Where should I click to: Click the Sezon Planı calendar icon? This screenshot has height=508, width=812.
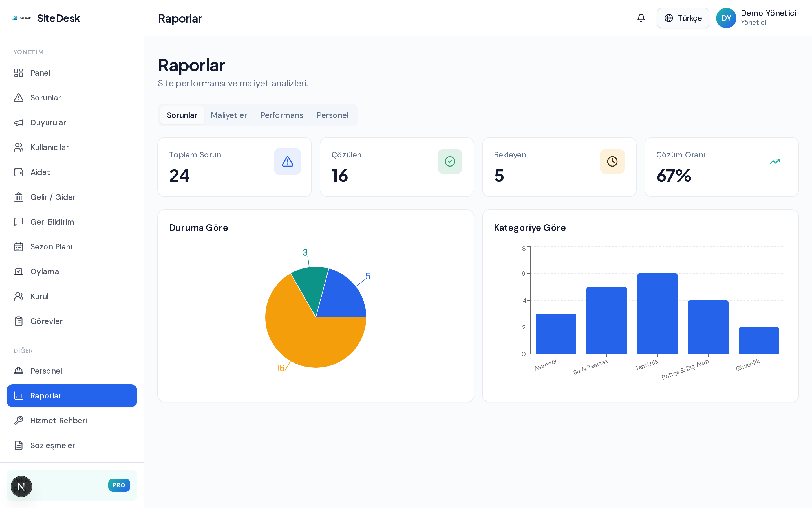coord(18,247)
